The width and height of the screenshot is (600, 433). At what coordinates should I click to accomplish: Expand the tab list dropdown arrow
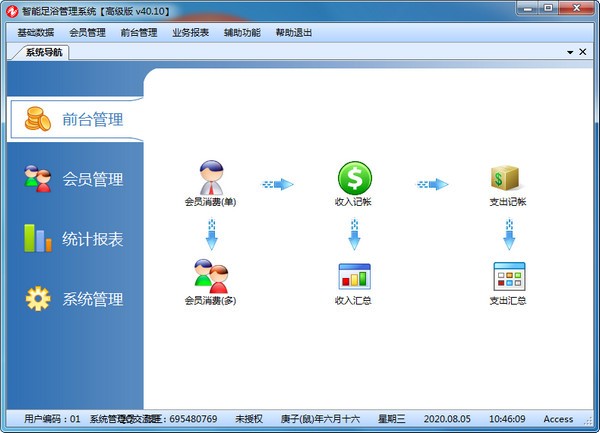tap(570, 52)
